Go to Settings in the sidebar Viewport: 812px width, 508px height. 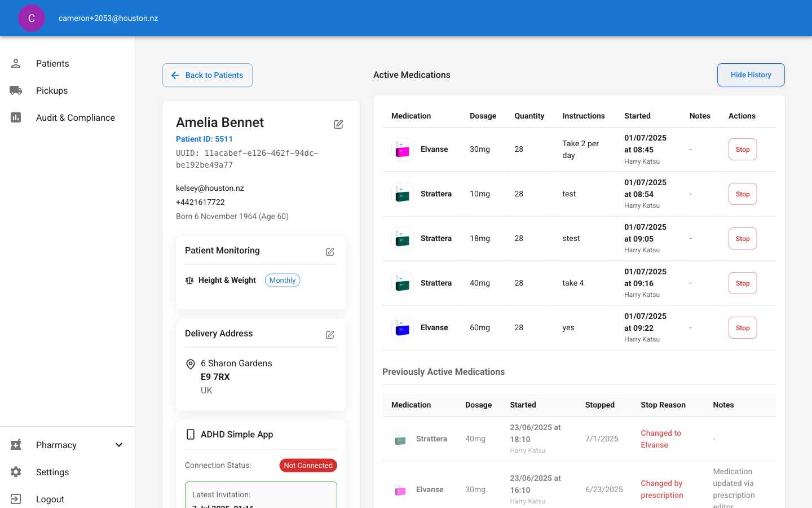pos(67,472)
